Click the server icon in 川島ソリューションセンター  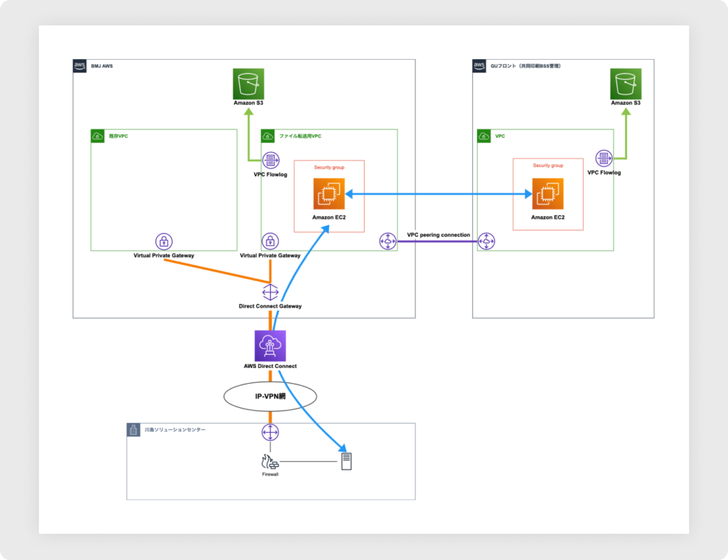tap(347, 462)
